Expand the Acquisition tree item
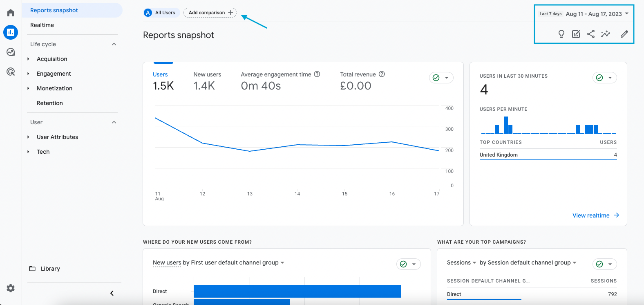Image resolution: width=644 pixels, height=305 pixels. tap(28, 59)
